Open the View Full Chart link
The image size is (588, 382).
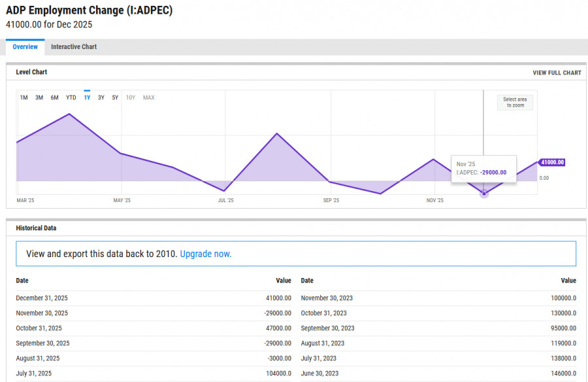coord(557,73)
